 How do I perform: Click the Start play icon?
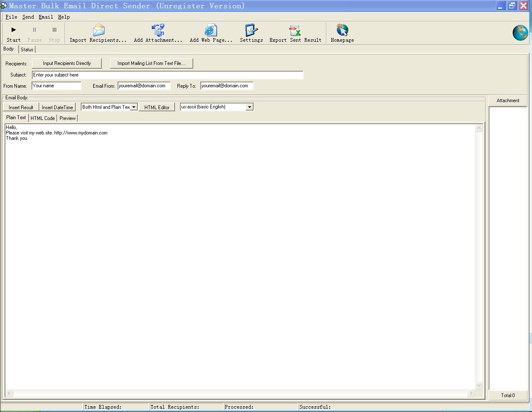click(x=13, y=30)
